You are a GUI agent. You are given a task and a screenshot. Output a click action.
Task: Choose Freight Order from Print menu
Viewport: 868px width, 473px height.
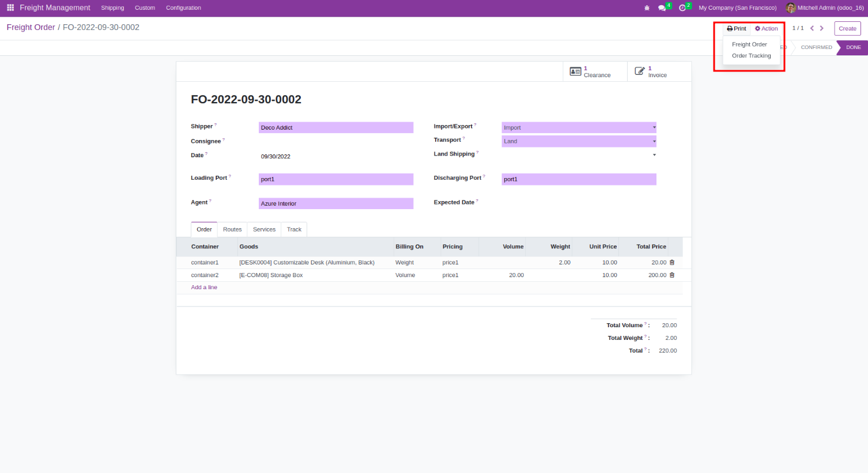pos(749,44)
